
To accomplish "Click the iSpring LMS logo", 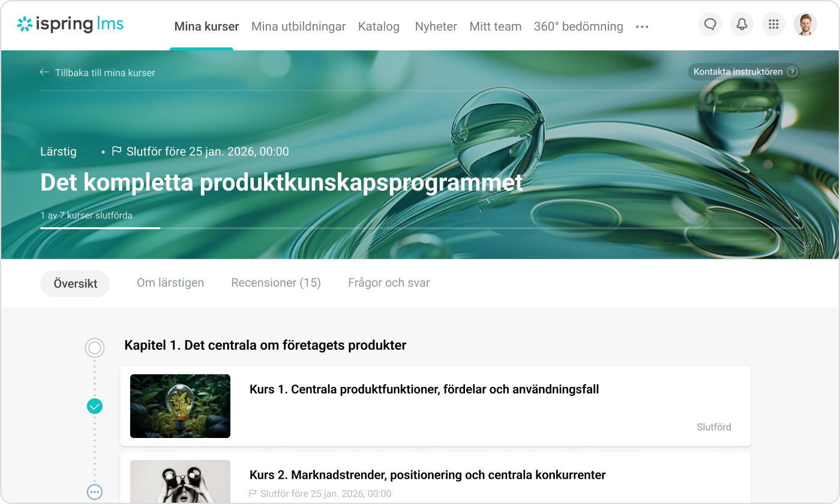I will point(70,24).
